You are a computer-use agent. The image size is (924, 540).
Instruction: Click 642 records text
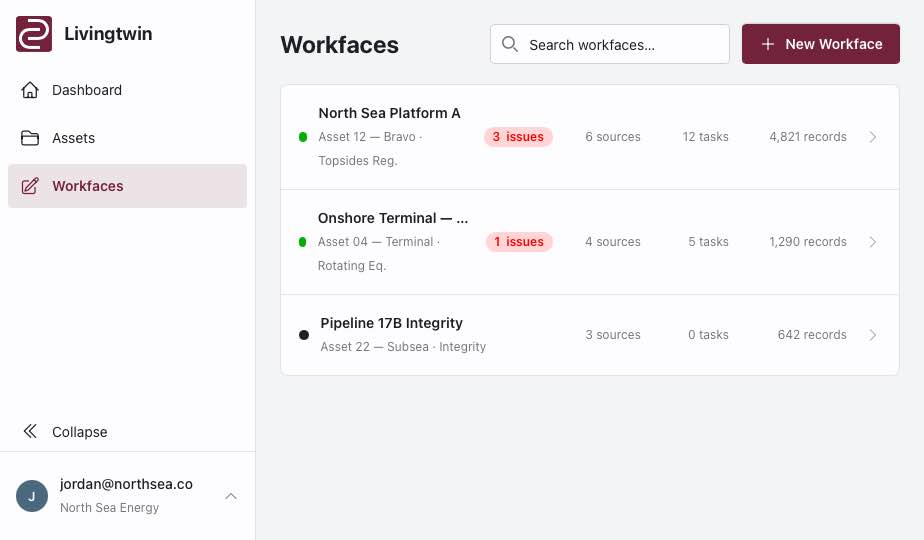tap(812, 335)
